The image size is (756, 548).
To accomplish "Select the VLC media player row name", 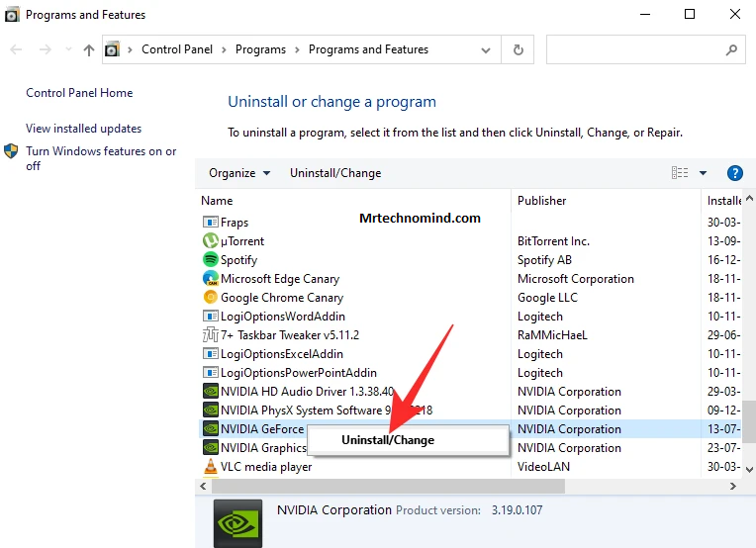I will (x=266, y=467).
